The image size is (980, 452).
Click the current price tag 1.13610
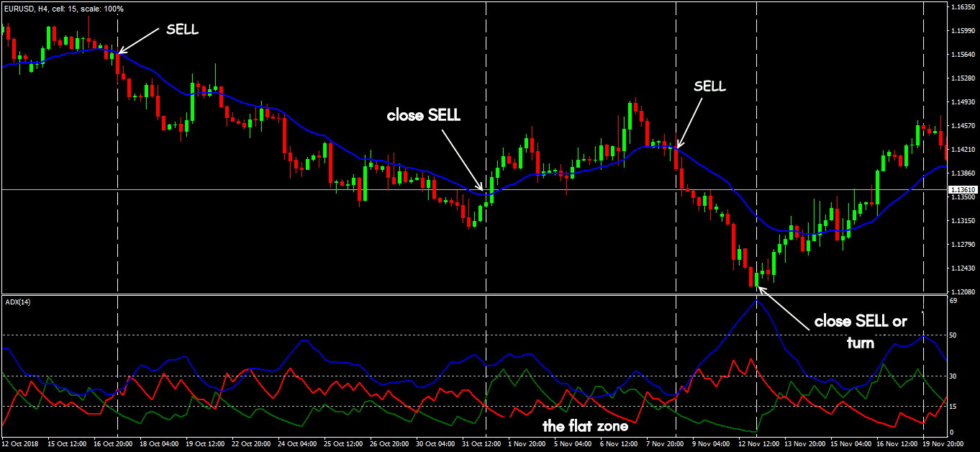click(963, 190)
